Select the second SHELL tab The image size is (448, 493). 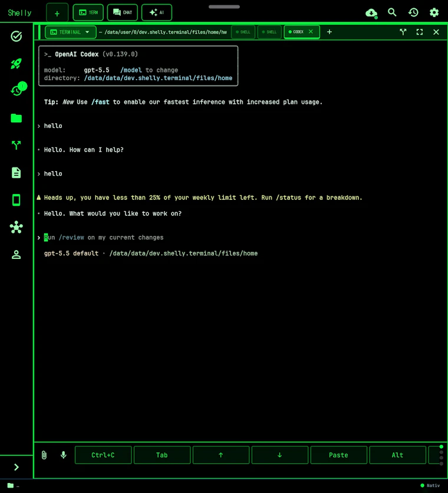pyautogui.click(x=269, y=32)
